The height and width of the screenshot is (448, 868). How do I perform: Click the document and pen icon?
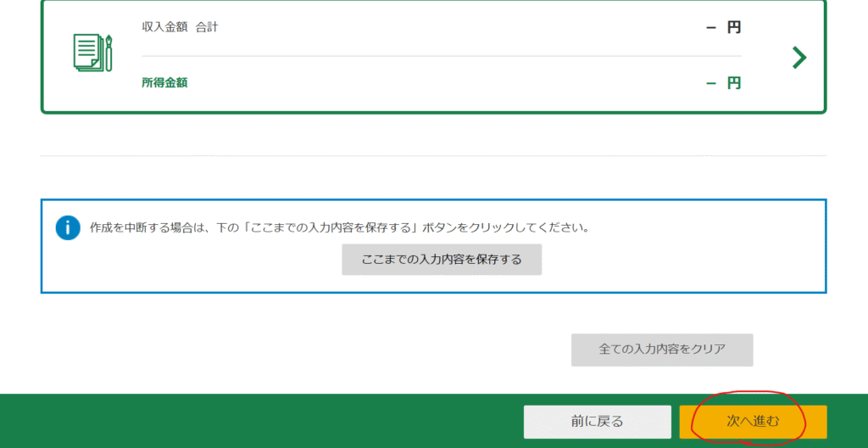tap(92, 53)
